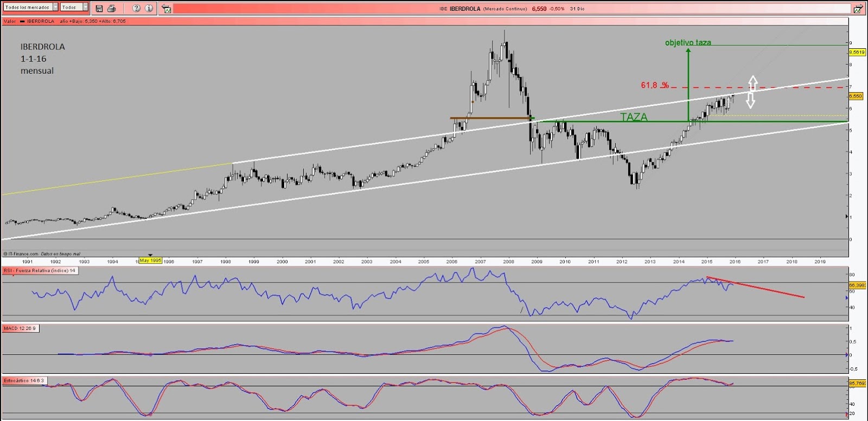Click the save (floppy disk) icon
The image size is (868, 421).
click(x=99, y=8)
